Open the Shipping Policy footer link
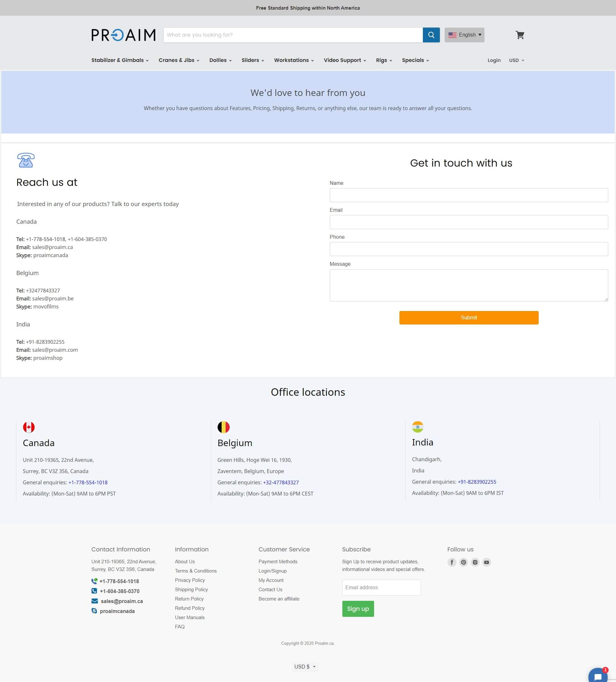Screen dimensions: 616x682 pos(191,589)
